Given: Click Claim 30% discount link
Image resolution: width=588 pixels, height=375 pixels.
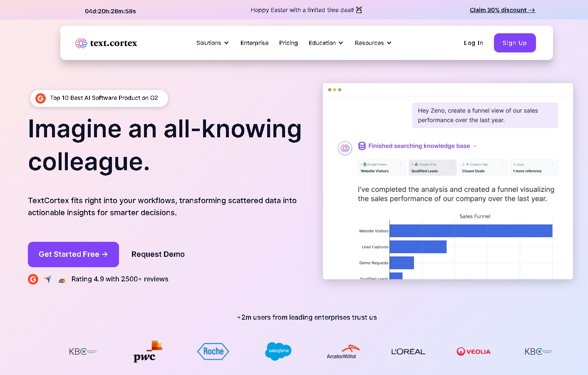Looking at the screenshot, I should click(x=502, y=10).
